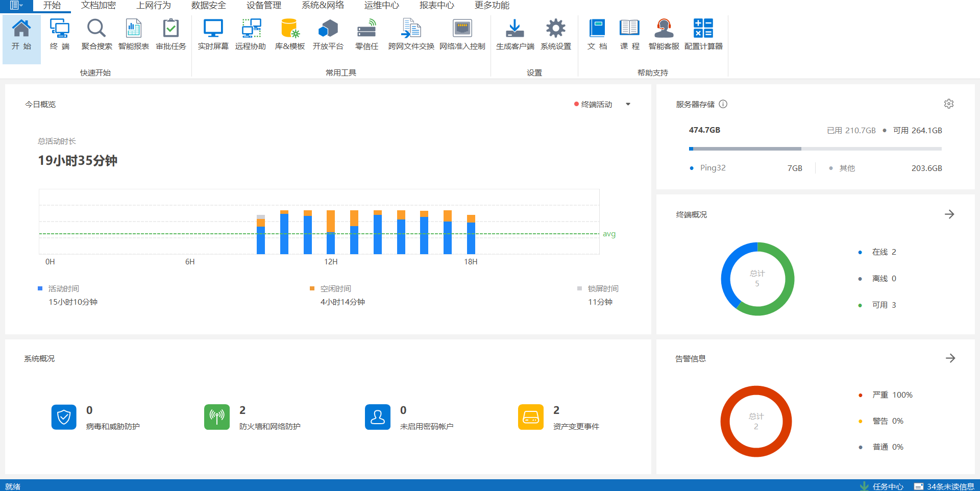
Task: Switch to the 数据安全 tab
Action: [209, 6]
